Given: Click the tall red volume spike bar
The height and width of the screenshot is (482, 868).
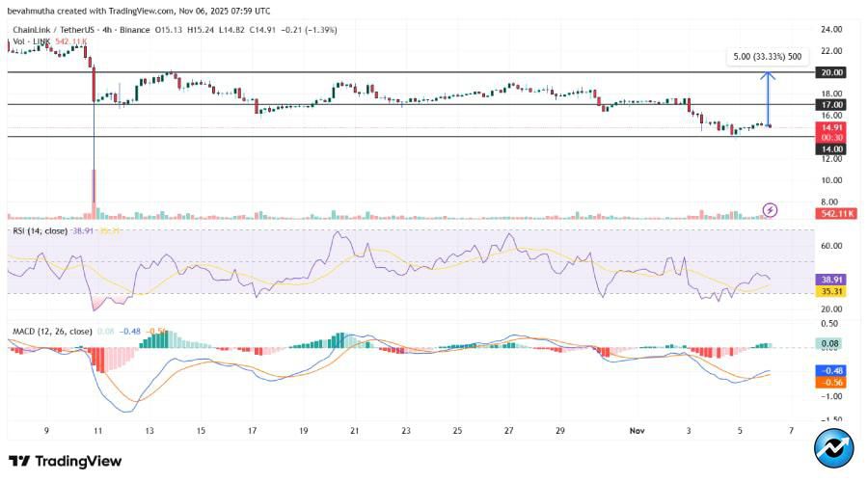Looking at the screenshot, I should [x=95, y=193].
